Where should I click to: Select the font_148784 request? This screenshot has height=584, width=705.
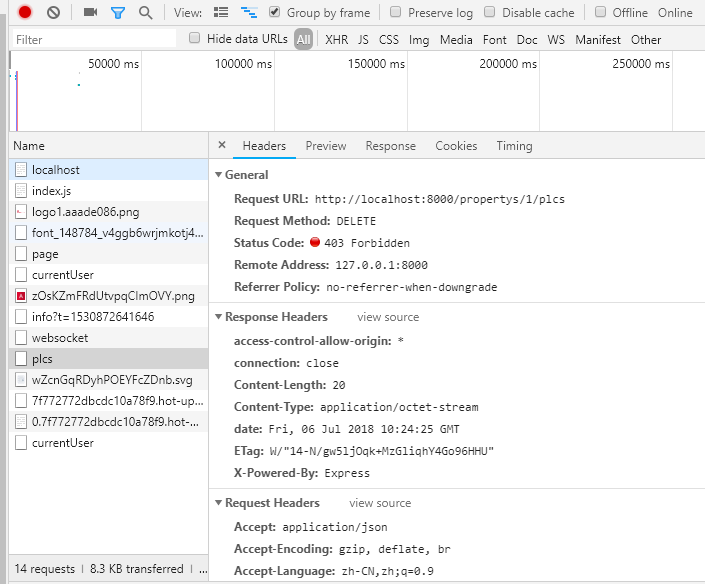click(x=108, y=233)
